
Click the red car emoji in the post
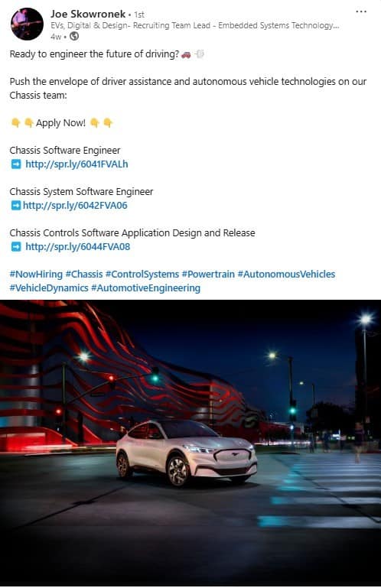186,55
